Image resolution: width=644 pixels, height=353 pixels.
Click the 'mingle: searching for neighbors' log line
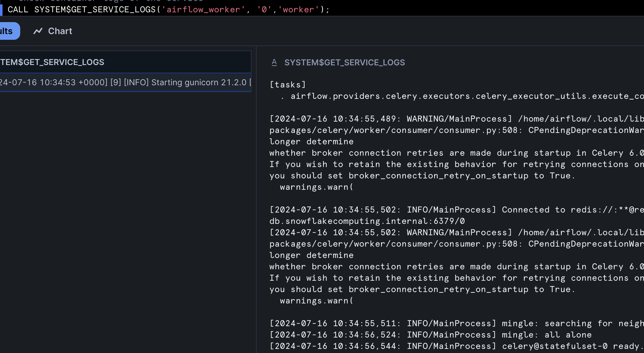coord(455,323)
